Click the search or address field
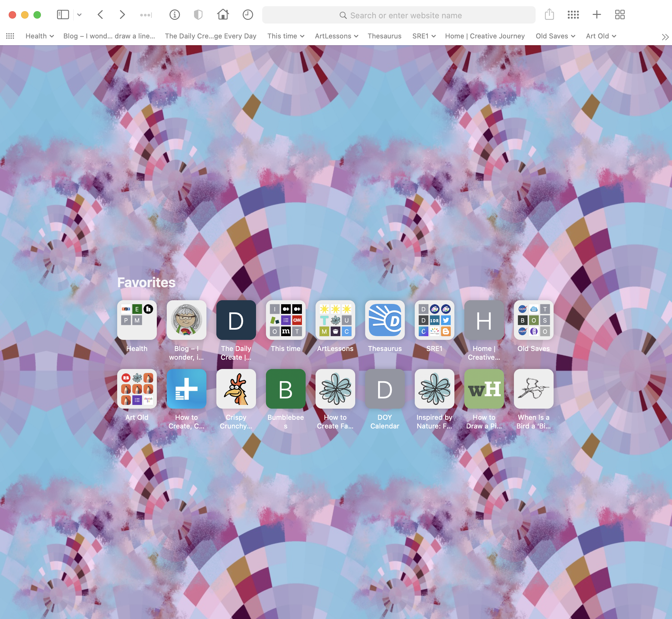The width and height of the screenshot is (672, 619). (399, 15)
